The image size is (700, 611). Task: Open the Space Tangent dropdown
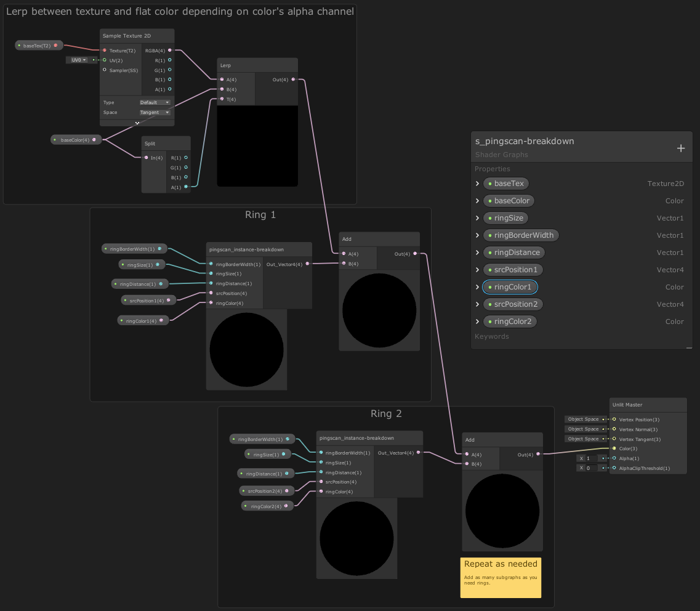pos(155,112)
